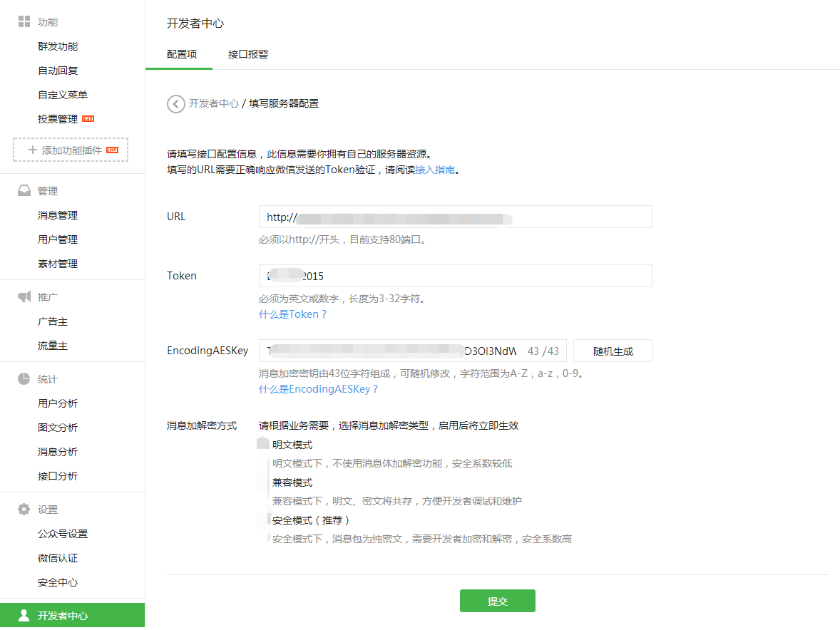
Task: Click the 添加功能插件 button
Action: pos(71,150)
